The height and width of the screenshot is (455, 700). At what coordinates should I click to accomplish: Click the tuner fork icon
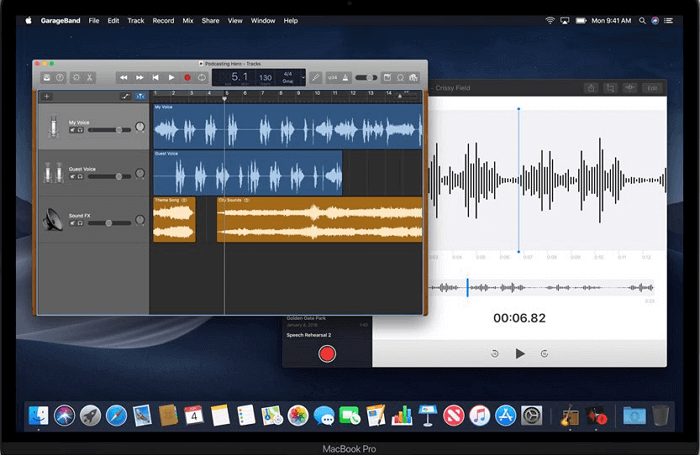pos(314,77)
